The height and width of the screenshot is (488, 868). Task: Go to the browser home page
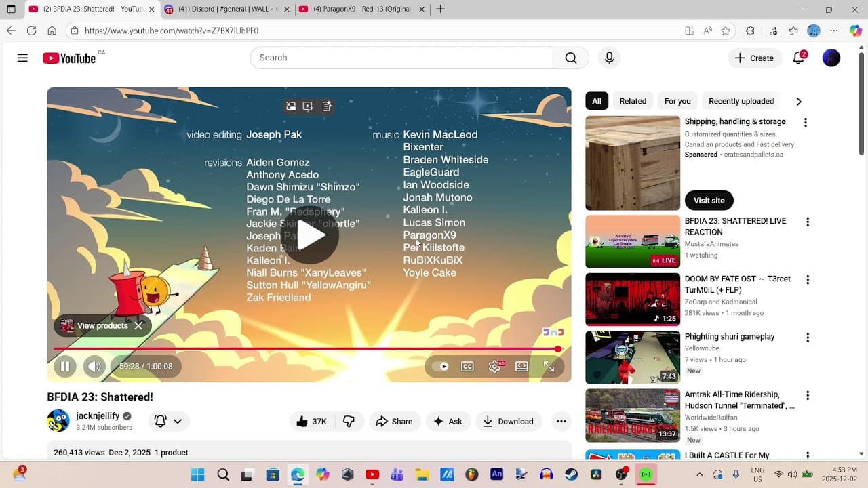52,30
